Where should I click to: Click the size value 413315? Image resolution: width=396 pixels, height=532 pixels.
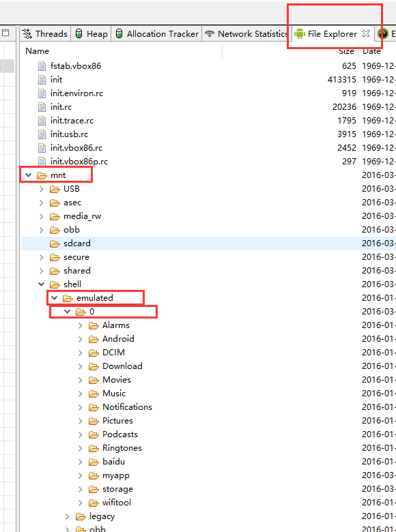pos(342,80)
